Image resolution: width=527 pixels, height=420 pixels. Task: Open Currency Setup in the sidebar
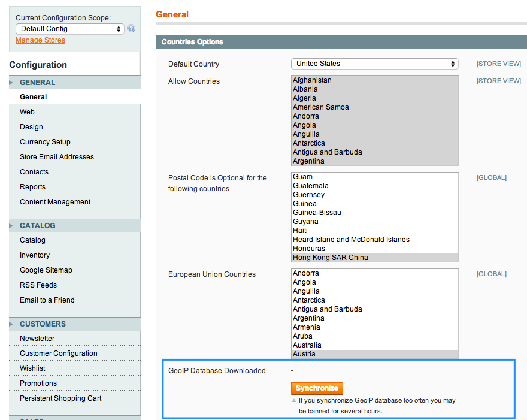[75, 141]
